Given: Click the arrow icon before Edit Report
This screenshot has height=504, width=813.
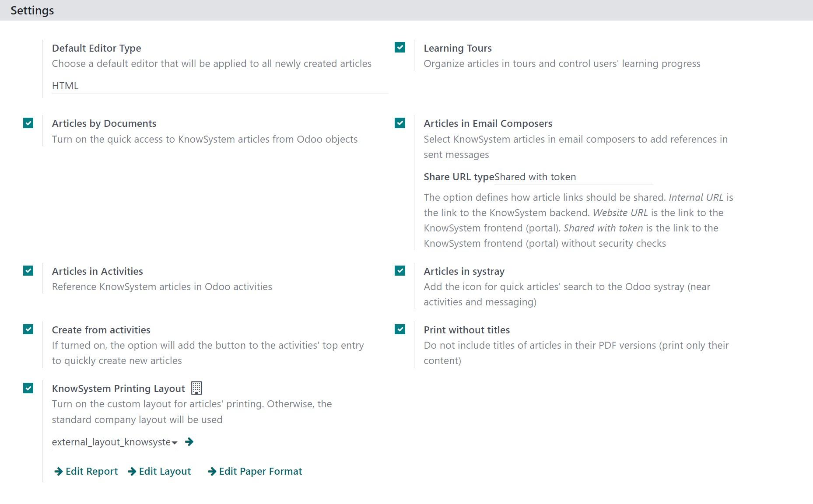Looking at the screenshot, I should tap(58, 471).
